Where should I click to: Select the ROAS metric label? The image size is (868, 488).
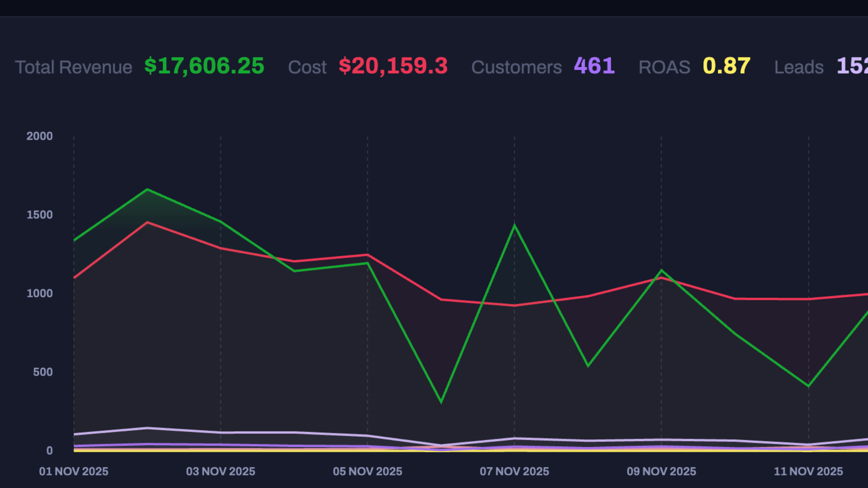(x=664, y=67)
